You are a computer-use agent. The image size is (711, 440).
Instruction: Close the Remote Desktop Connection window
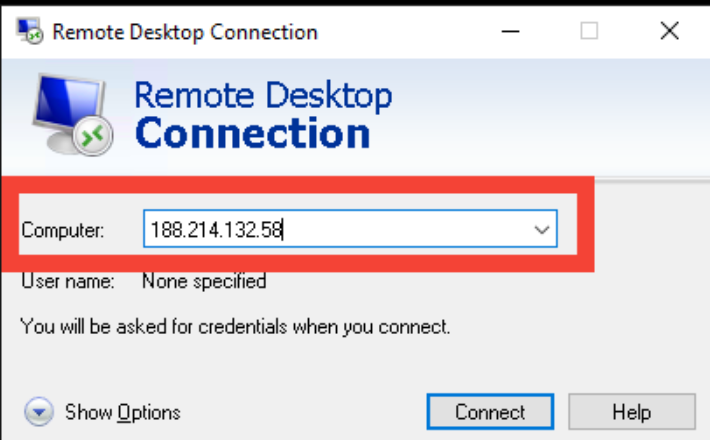click(670, 31)
